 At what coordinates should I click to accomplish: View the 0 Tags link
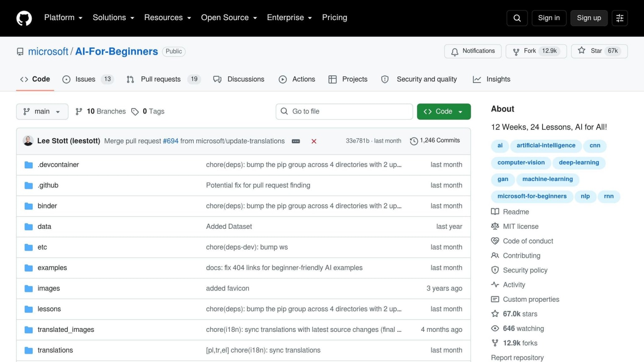tap(148, 111)
